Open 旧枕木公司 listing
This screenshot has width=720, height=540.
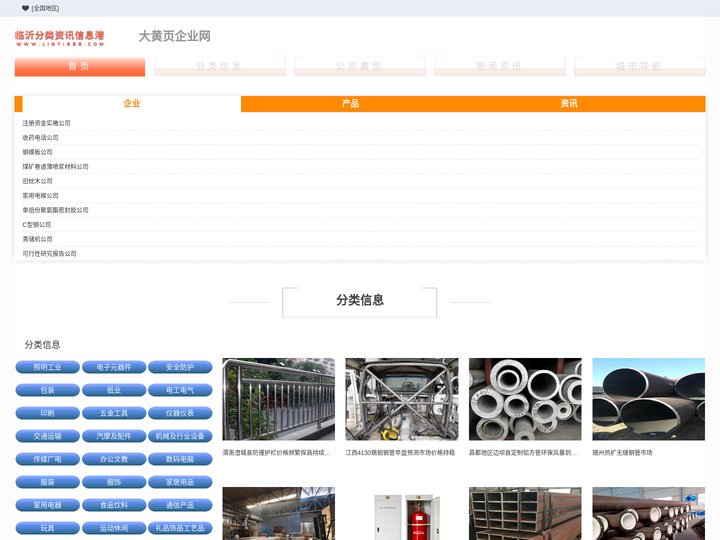click(38, 181)
